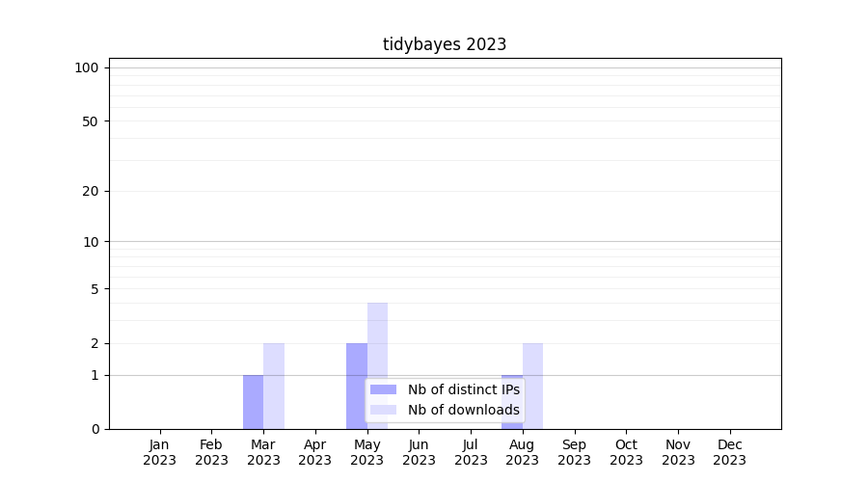Image resolution: width=868 pixels, height=482 pixels.
Task: Click the March distinct IPs bar
Action: tap(253, 402)
